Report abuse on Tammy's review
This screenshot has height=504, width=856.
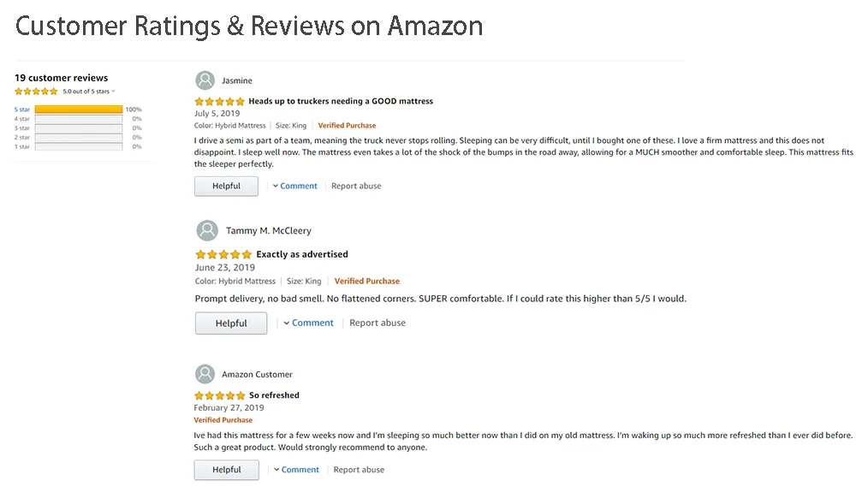coord(377,323)
